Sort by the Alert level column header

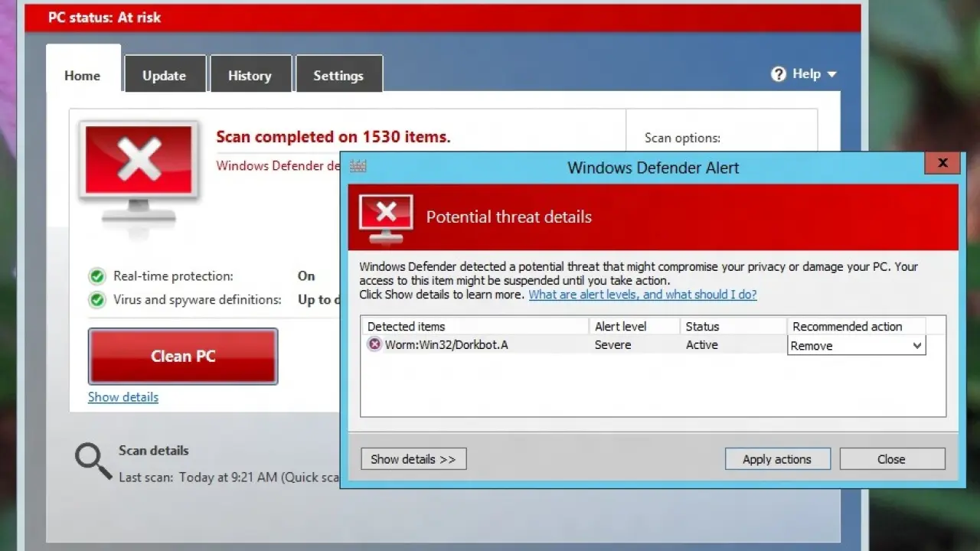pyautogui.click(x=621, y=327)
